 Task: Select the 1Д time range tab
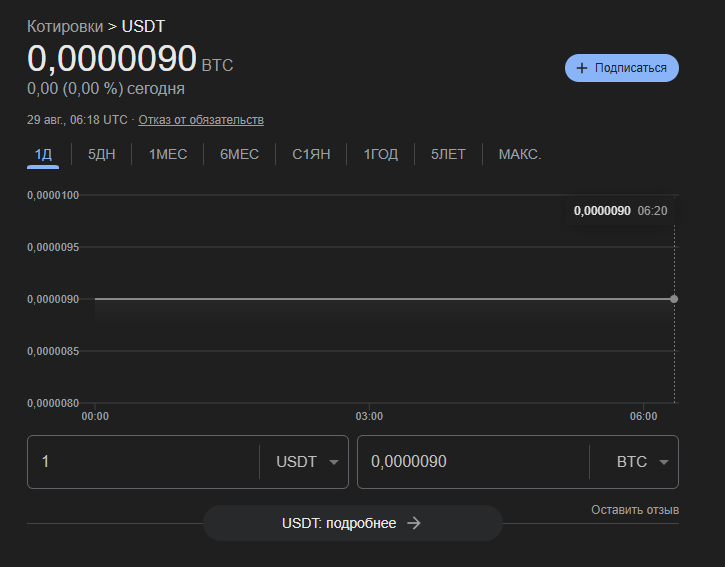(x=43, y=154)
